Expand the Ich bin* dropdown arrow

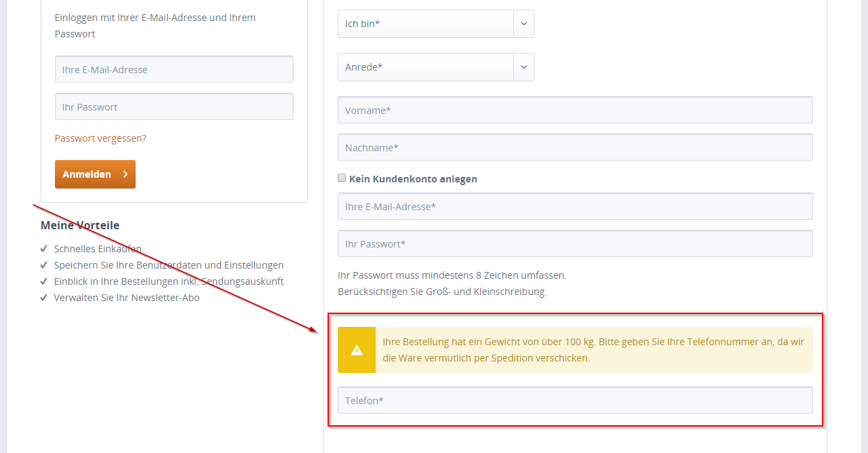pos(524,24)
